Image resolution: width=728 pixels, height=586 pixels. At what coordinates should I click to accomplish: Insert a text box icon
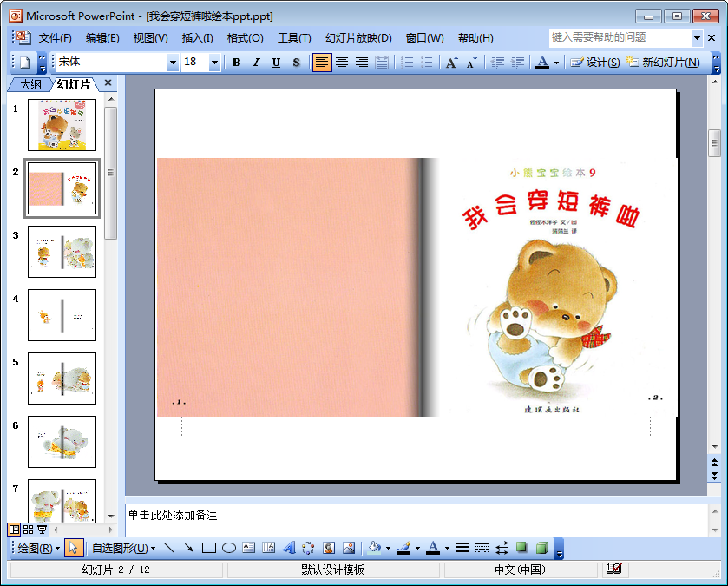coord(248,549)
